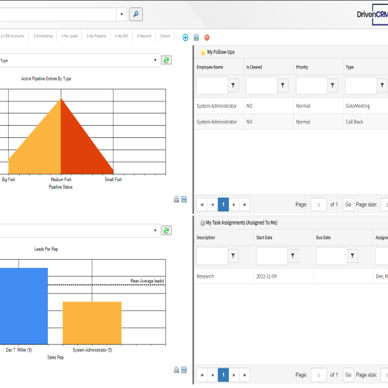Click the My Follow-Ups star icon
The image size is (388, 388).
point(203,53)
